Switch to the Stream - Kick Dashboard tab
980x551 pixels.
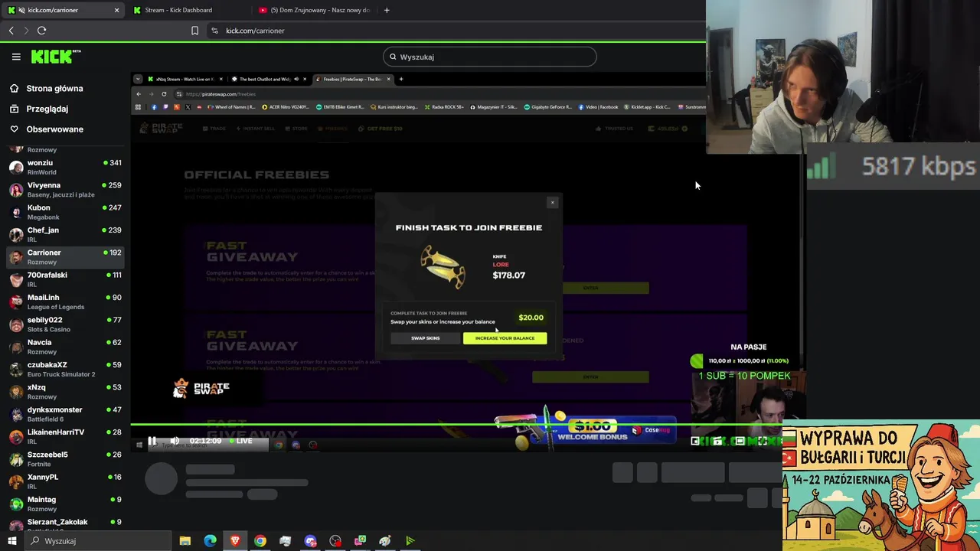[188, 10]
